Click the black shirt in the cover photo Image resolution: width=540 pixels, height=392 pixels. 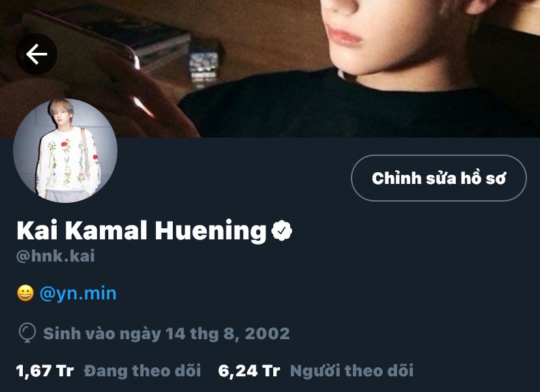(x=344, y=107)
